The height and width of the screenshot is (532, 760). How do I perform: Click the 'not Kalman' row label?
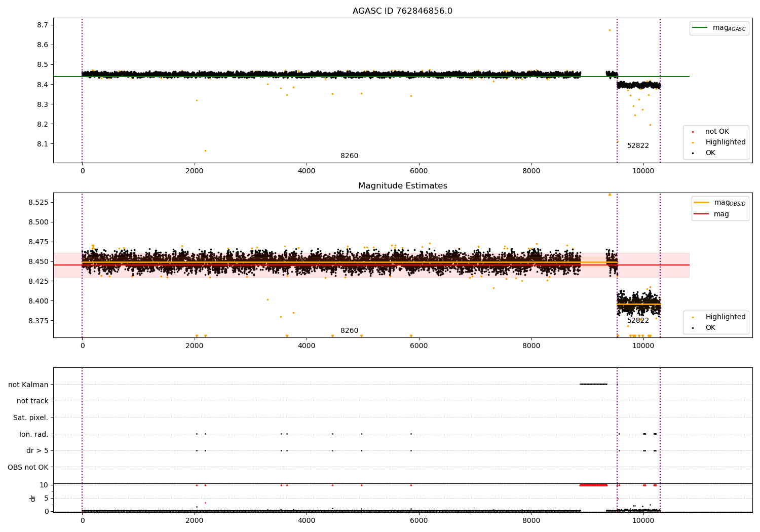coord(28,385)
